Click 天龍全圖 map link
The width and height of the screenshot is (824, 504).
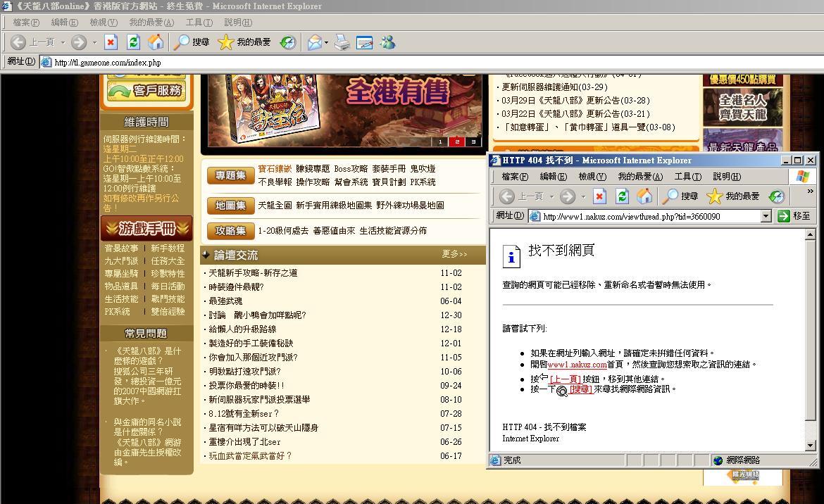point(275,206)
